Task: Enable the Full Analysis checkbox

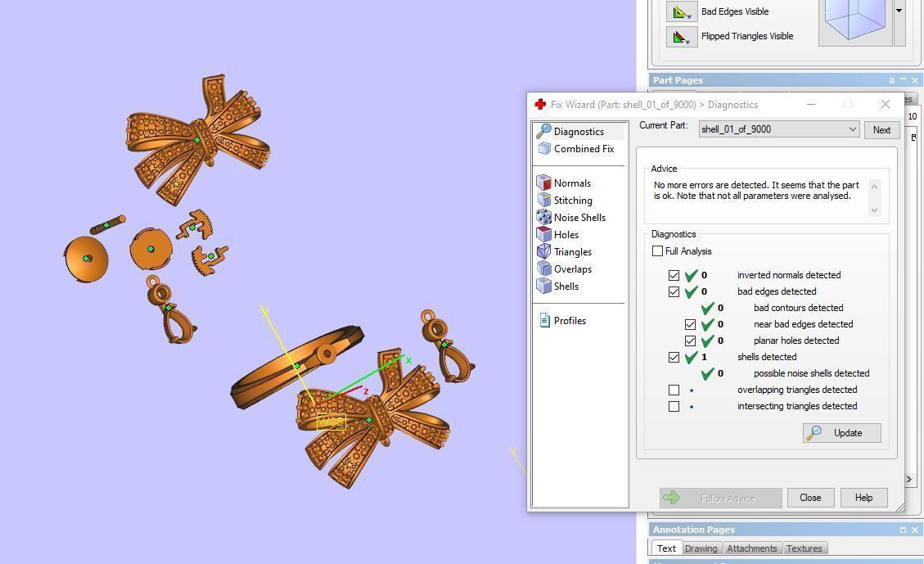Action: click(x=658, y=251)
